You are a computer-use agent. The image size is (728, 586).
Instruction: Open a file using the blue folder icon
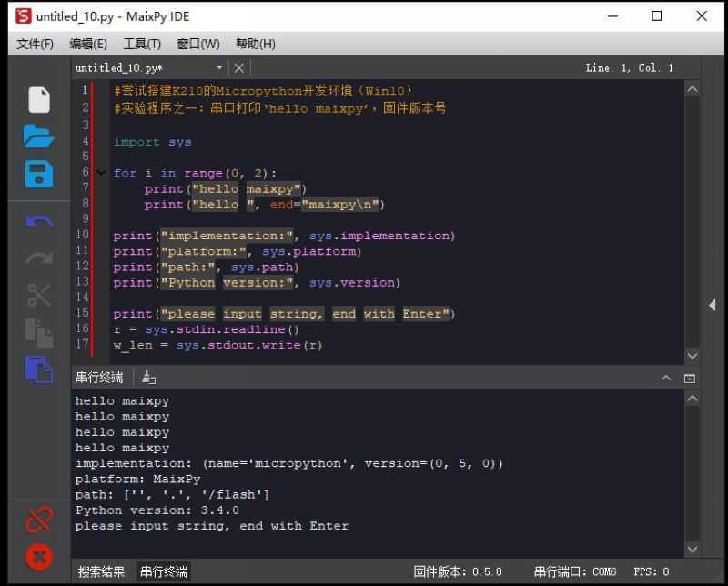click(39, 136)
